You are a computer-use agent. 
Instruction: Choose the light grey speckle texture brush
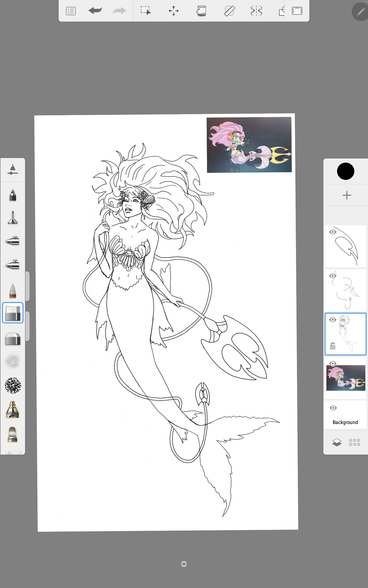click(13, 361)
